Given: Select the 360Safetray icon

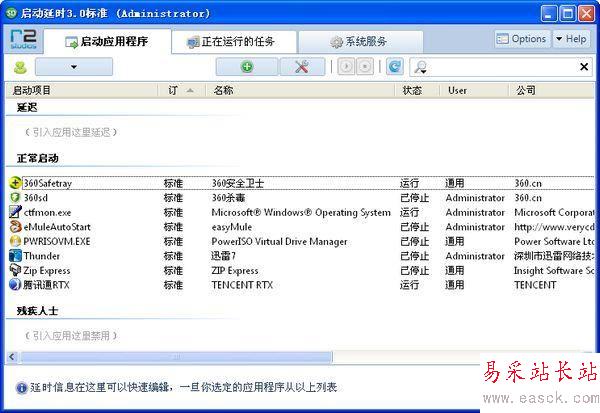Looking at the screenshot, I should (15, 183).
